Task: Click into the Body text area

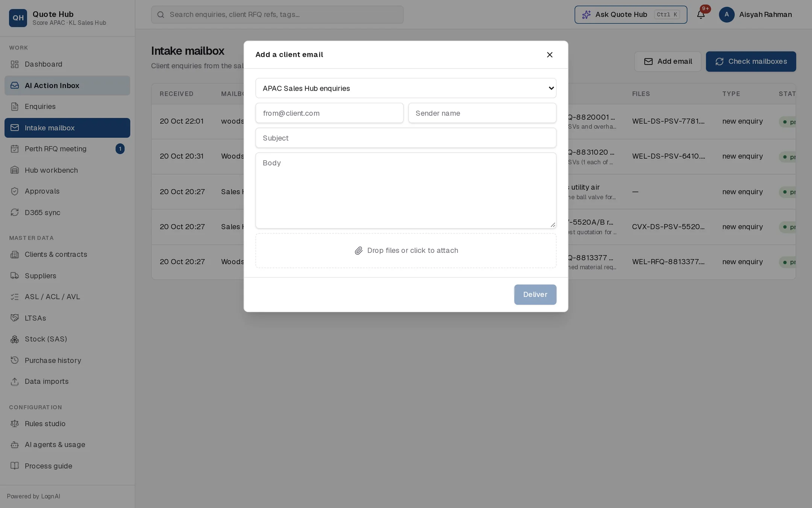Action: [x=406, y=190]
